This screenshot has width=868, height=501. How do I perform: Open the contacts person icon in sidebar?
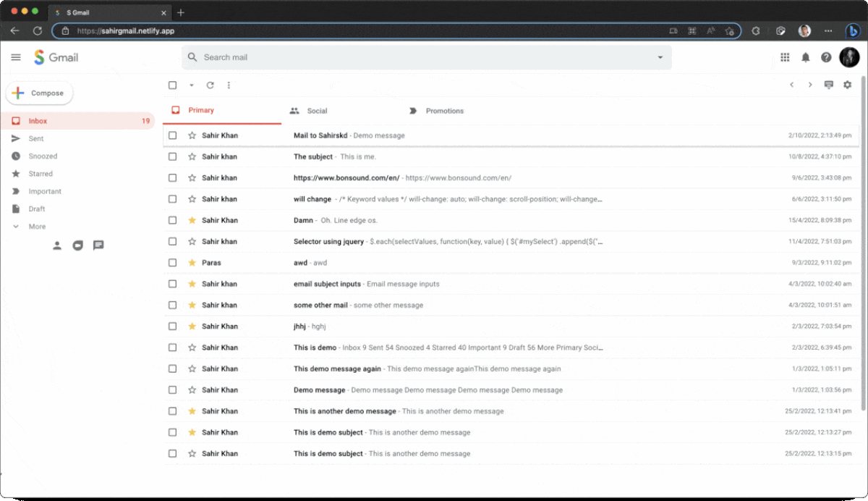57,245
